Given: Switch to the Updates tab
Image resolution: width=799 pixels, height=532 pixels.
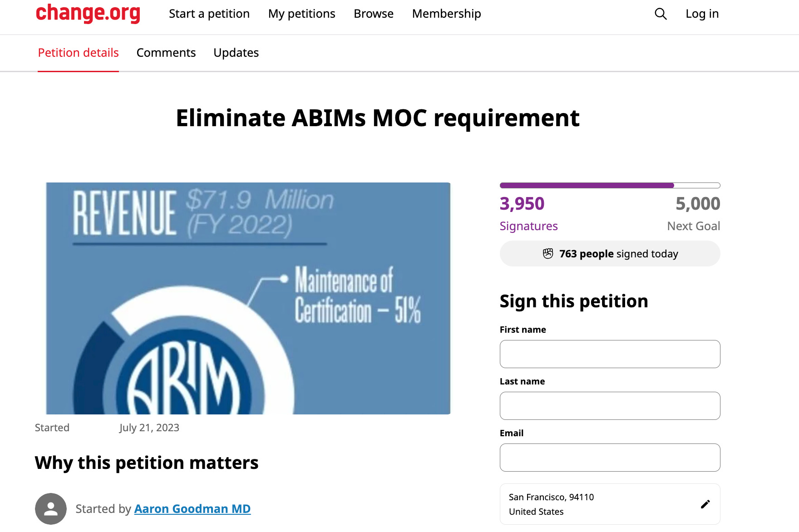Looking at the screenshot, I should [x=236, y=53].
